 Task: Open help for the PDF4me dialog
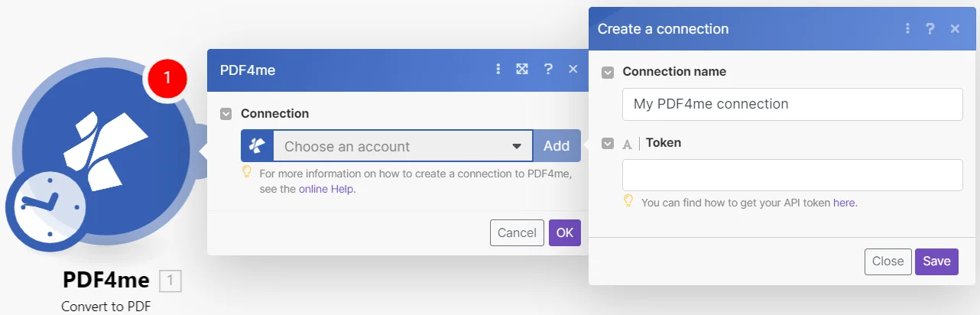[548, 70]
